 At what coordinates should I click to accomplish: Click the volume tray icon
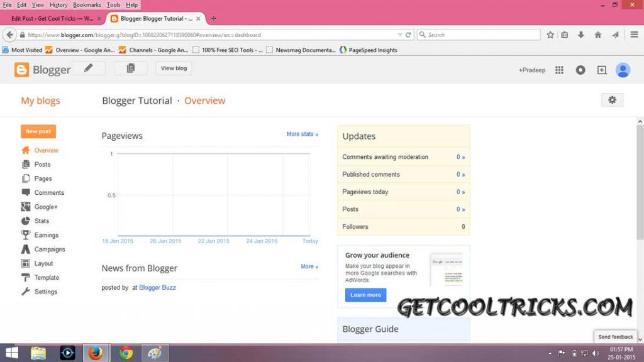(x=596, y=353)
